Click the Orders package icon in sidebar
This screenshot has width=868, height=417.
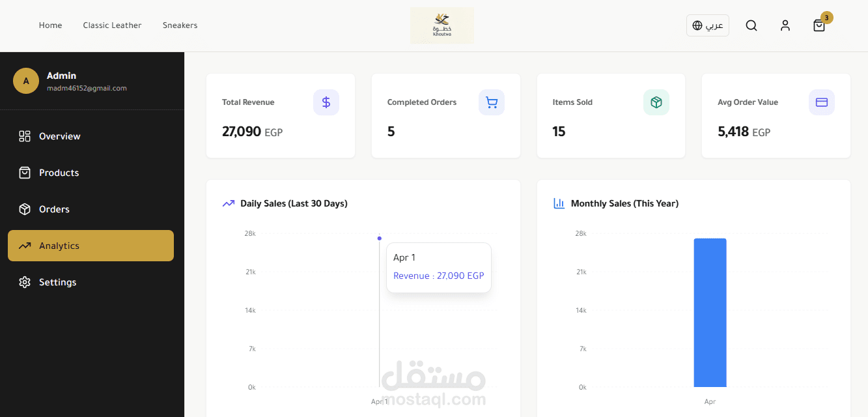point(25,209)
